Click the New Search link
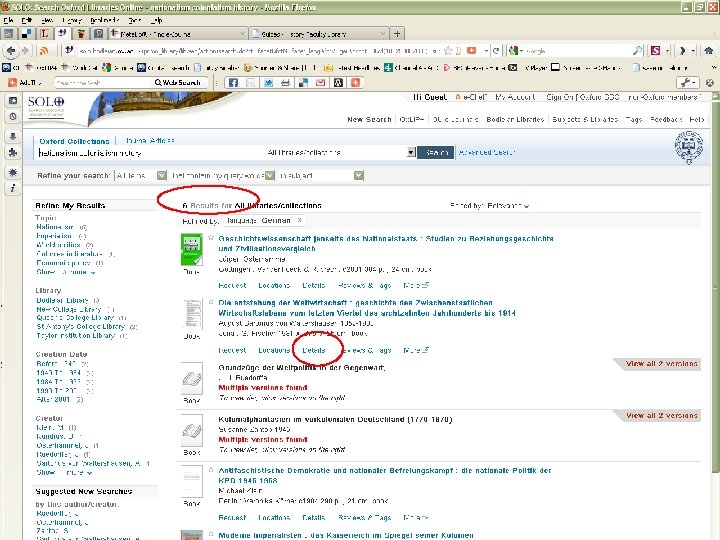Image resolution: width=720 pixels, height=540 pixels. coord(369,119)
